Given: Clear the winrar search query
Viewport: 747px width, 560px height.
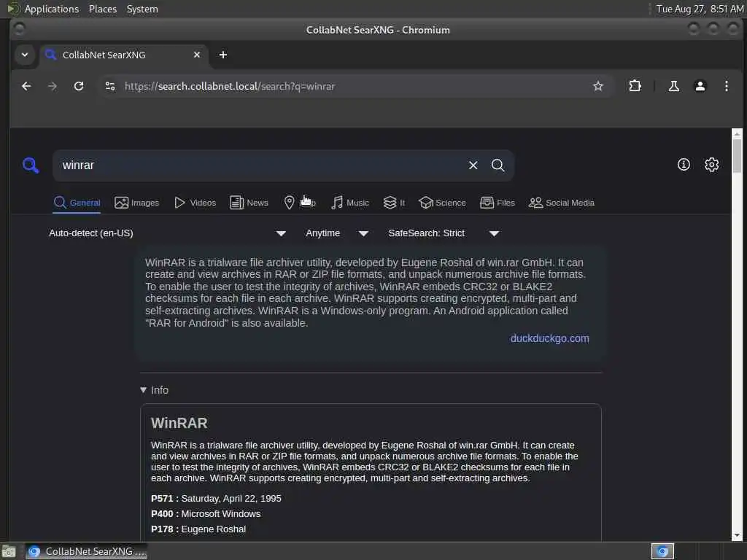Looking at the screenshot, I should 473,166.
